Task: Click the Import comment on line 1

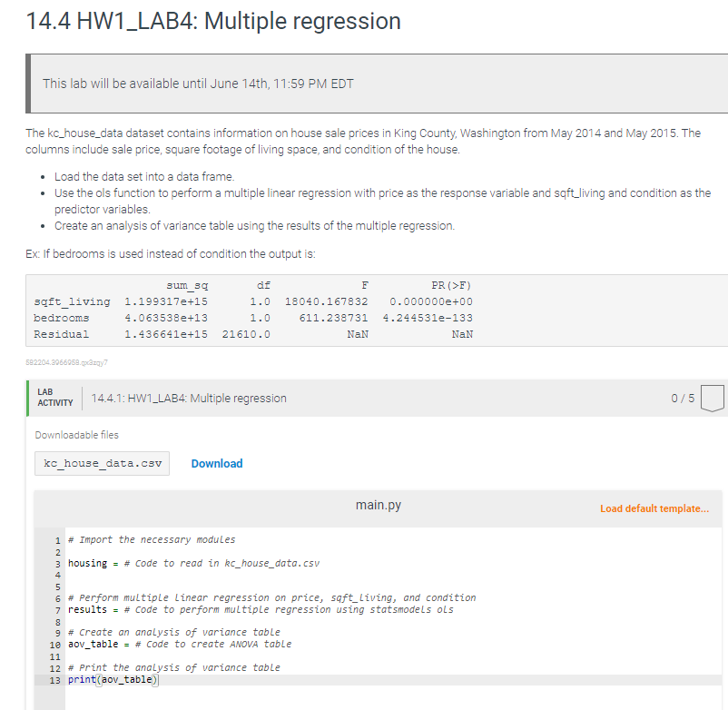Action: coord(154,540)
